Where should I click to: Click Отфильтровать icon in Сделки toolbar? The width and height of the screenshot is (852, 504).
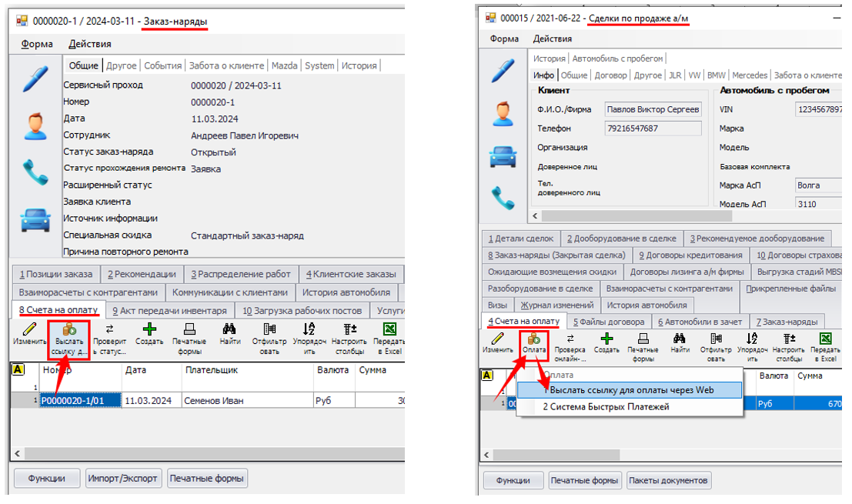(716, 343)
